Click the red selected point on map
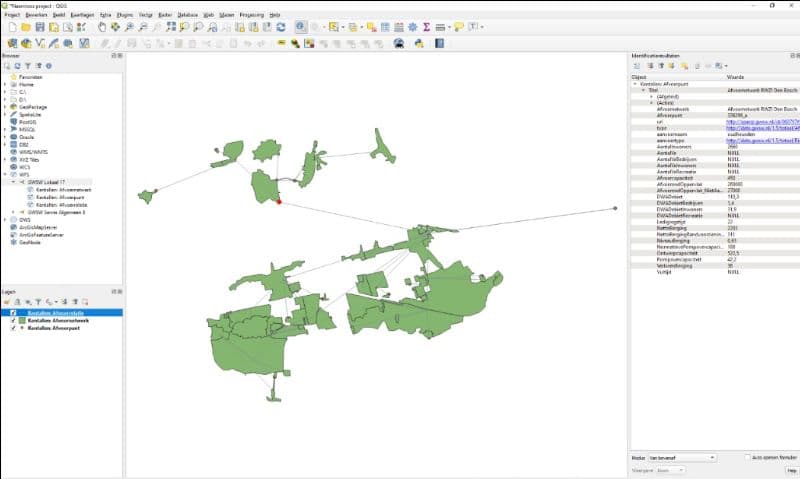 278,201
